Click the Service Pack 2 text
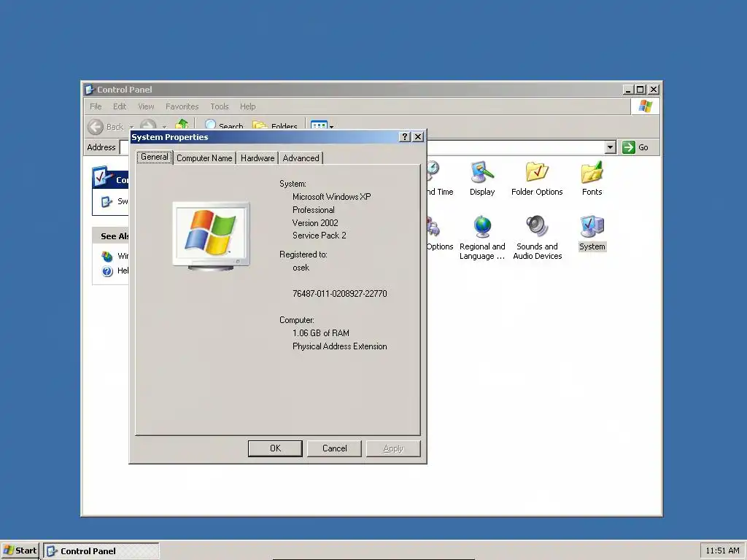This screenshot has width=747, height=560. point(320,236)
